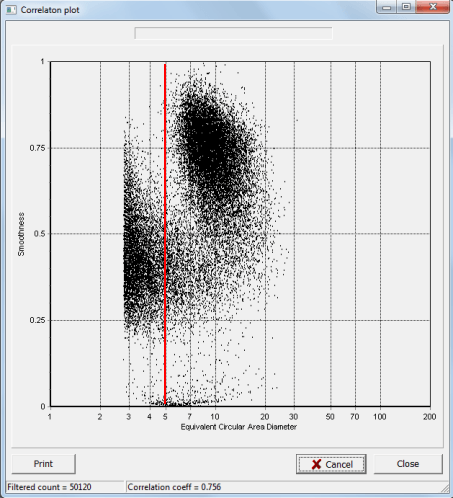Viewport: 453px width, 498px height.
Task: Click the Close text button
Action: tap(408, 464)
